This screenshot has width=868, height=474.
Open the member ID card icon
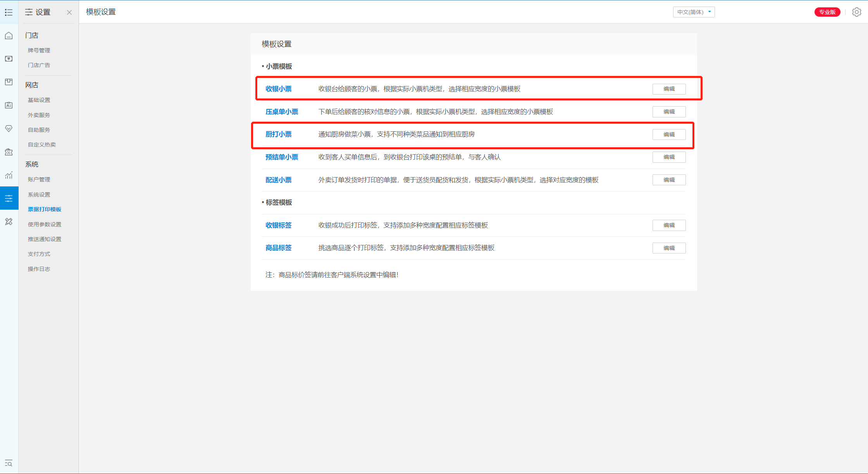9,105
